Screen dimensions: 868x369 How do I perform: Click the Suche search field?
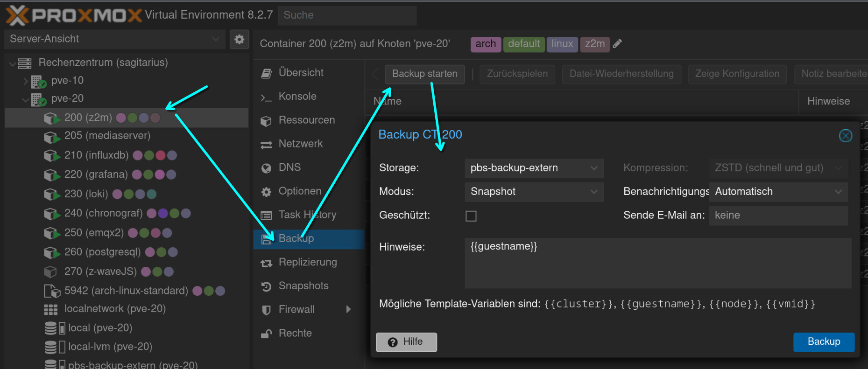click(347, 15)
